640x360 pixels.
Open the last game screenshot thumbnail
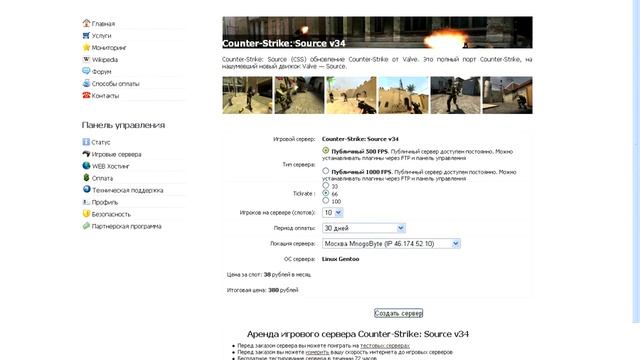(507, 95)
